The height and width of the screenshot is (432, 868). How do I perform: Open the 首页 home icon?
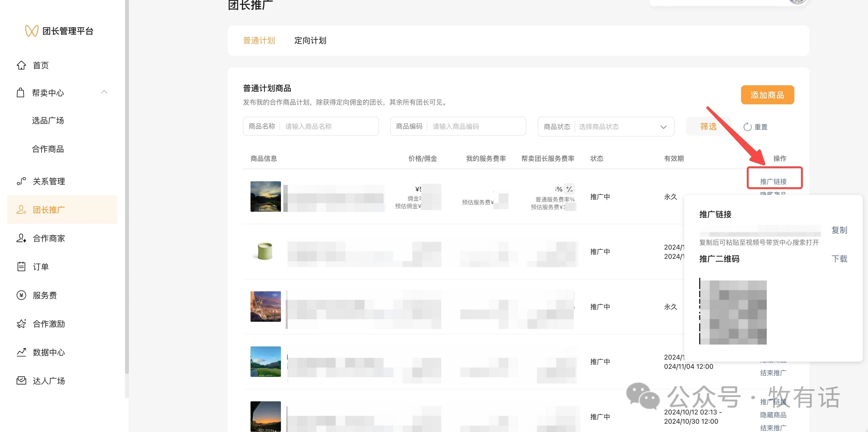(x=21, y=65)
